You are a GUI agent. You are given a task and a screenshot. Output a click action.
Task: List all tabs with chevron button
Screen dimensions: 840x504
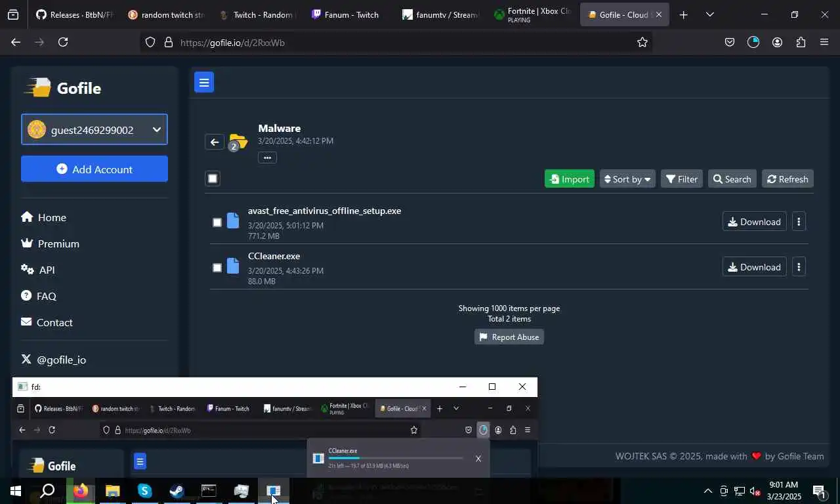click(709, 14)
